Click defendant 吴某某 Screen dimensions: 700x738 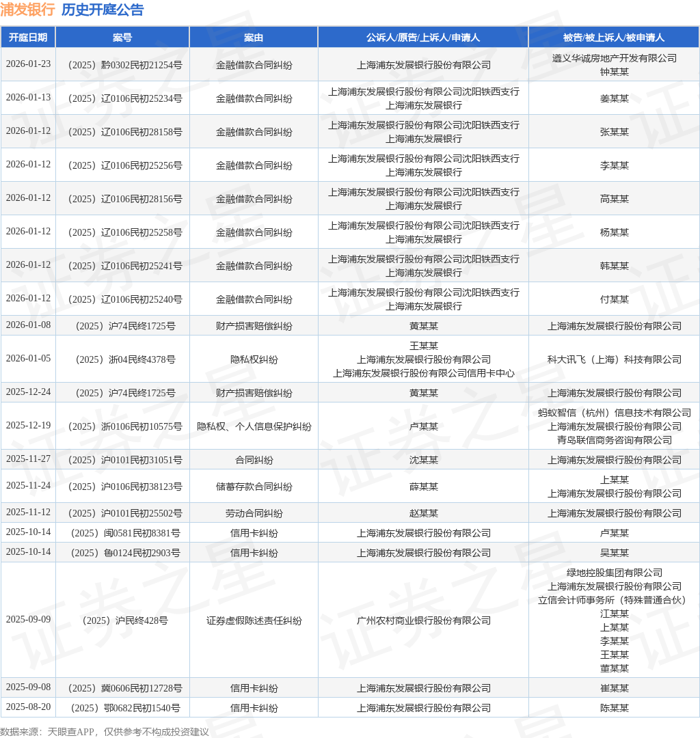[615, 553]
